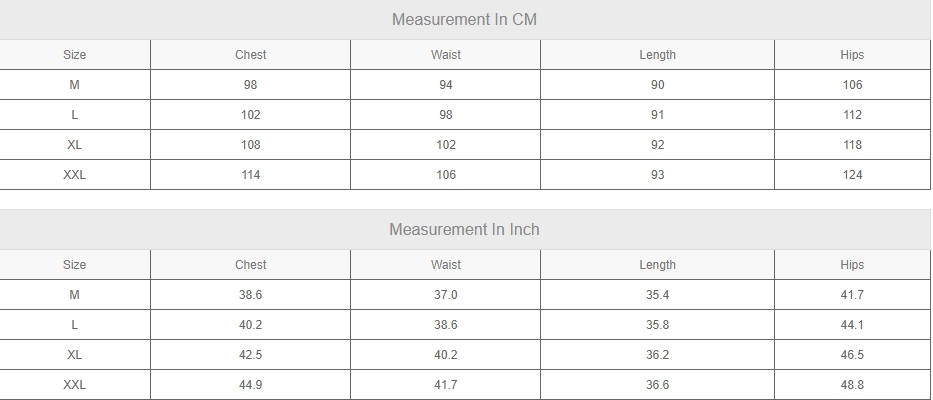This screenshot has width=933, height=400.
Task: Select the Waist header in CM table
Action: (446, 55)
